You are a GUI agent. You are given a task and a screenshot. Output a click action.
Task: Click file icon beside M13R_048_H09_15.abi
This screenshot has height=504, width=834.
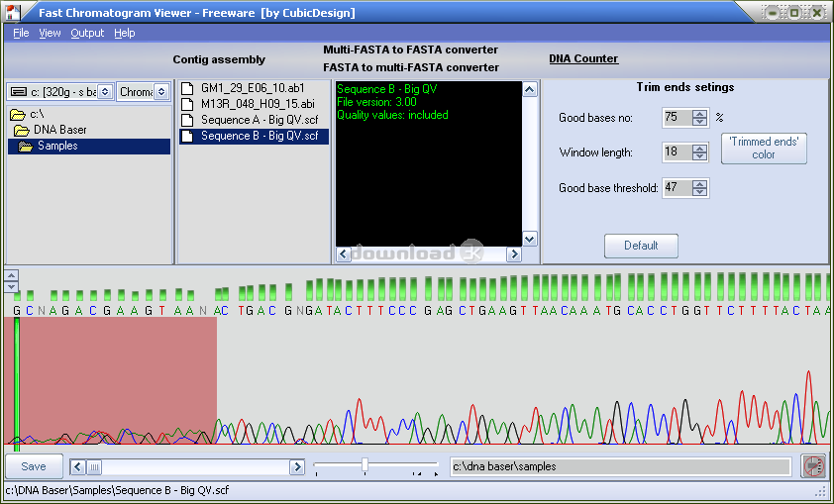tap(187, 104)
